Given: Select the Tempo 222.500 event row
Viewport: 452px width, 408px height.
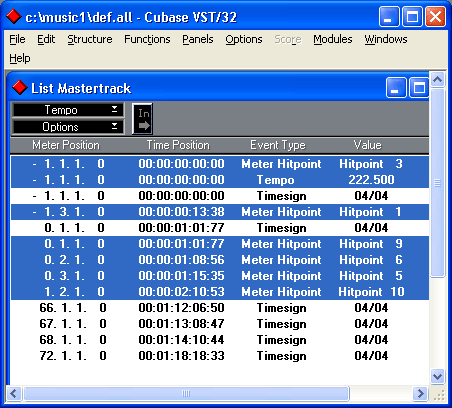Looking at the screenshot, I should pos(220,180).
